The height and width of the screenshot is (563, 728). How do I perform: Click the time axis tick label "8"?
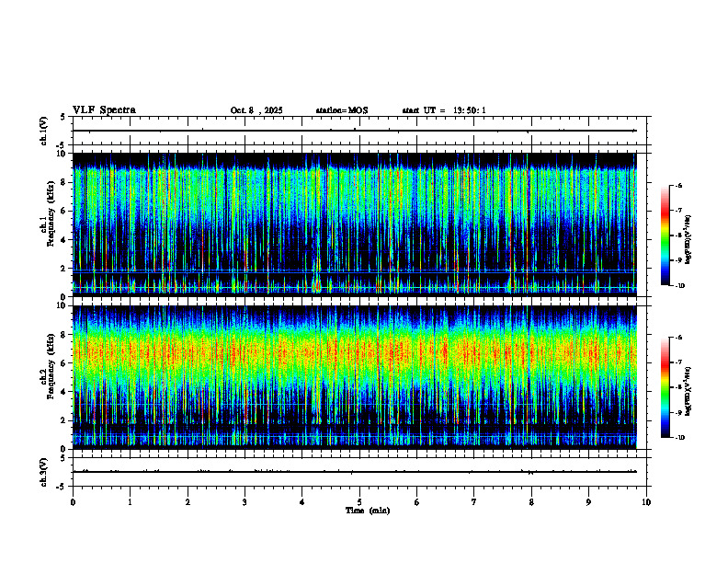point(531,502)
